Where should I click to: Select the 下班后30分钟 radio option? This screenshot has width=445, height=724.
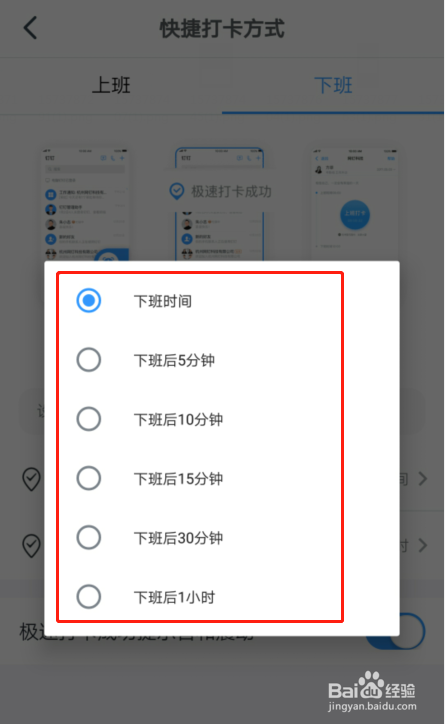[x=89, y=537]
